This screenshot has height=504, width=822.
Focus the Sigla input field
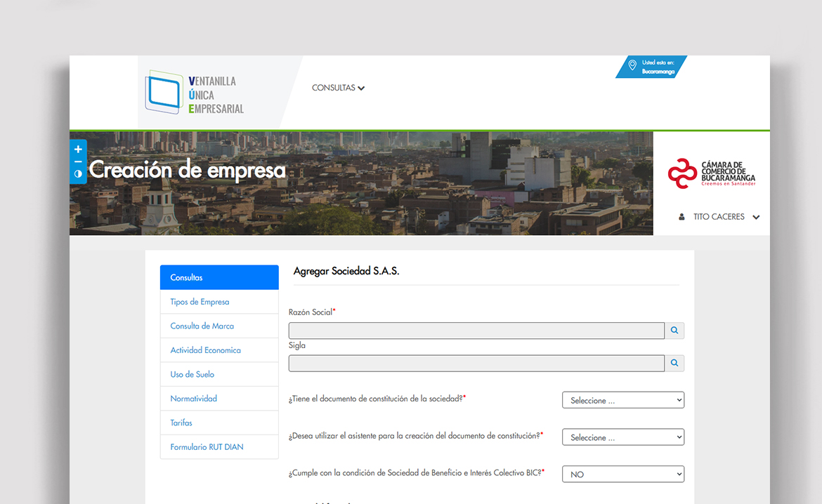[x=476, y=363]
